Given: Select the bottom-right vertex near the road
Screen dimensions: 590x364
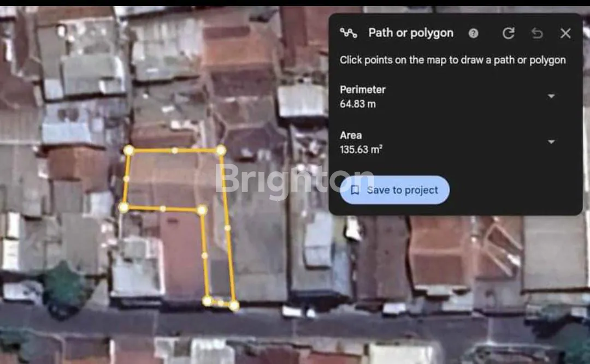Looking at the screenshot, I should coord(234,306).
